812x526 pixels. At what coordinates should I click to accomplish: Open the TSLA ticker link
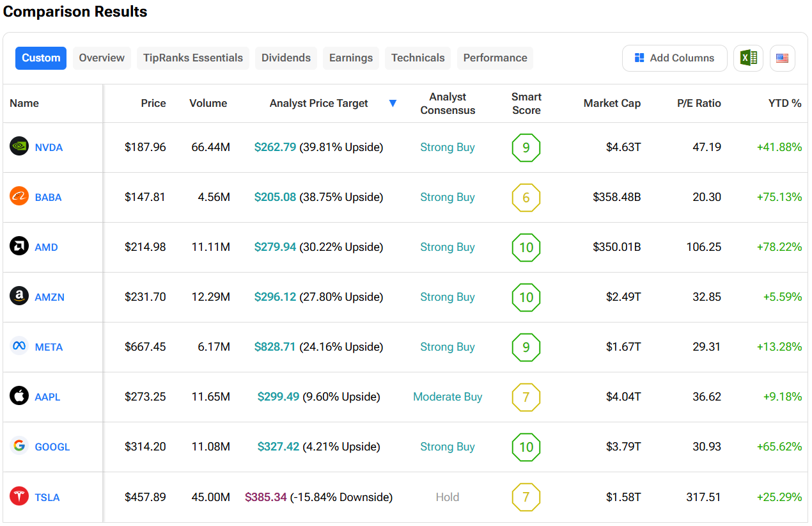[x=47, y=497]
